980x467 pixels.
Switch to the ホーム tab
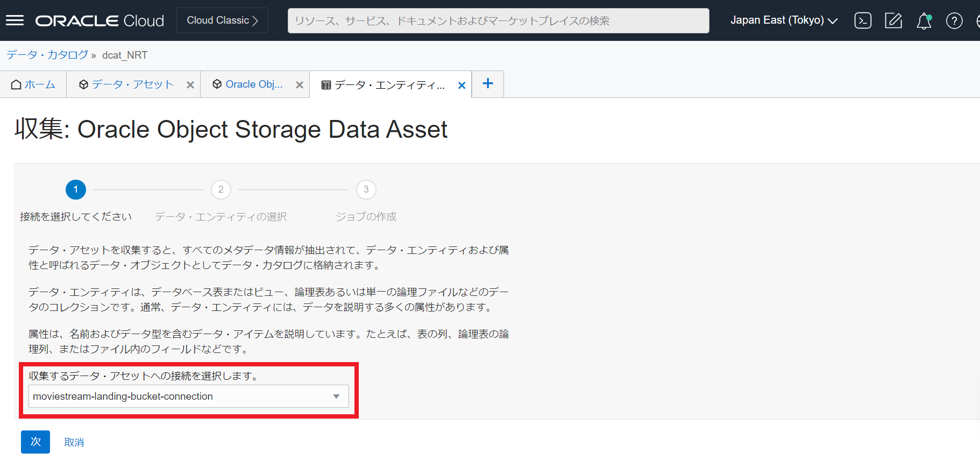coord(33,84)
